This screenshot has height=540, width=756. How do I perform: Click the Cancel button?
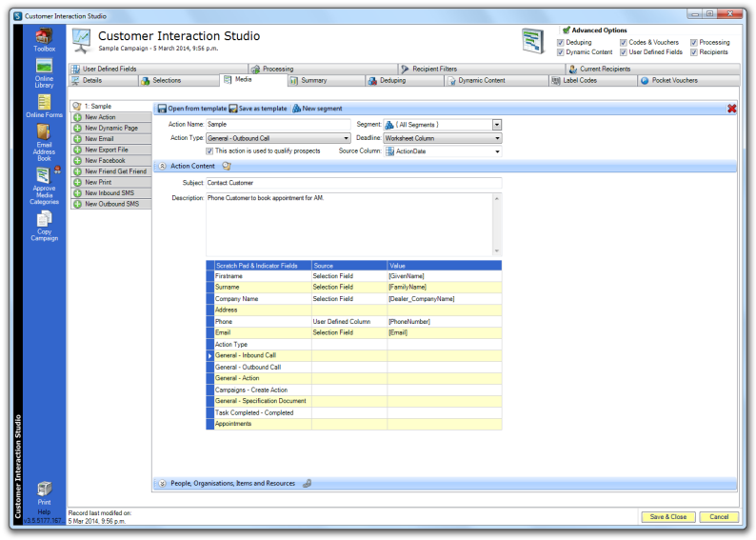click(x=719, y=516)
